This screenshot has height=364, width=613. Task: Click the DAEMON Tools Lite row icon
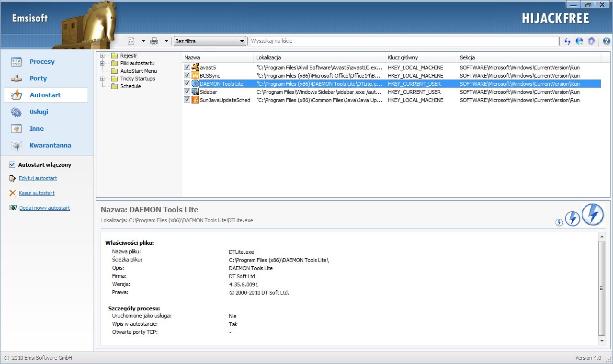(x=195, y=84)
